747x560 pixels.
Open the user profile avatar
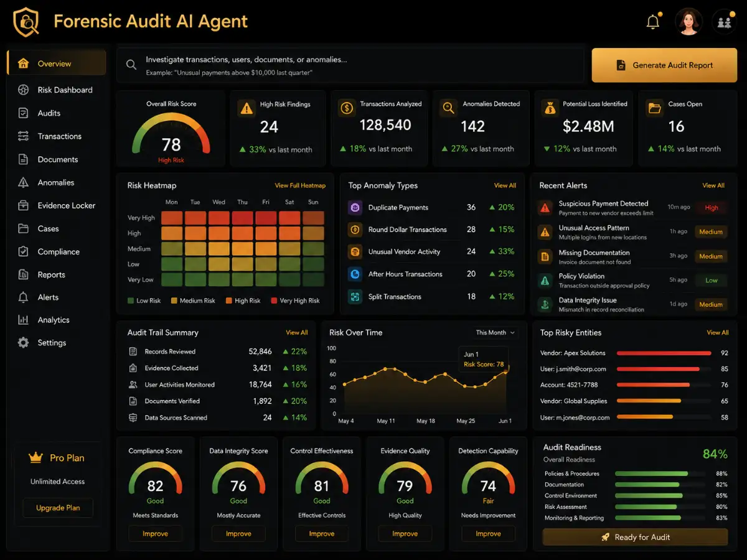(688, 22)
